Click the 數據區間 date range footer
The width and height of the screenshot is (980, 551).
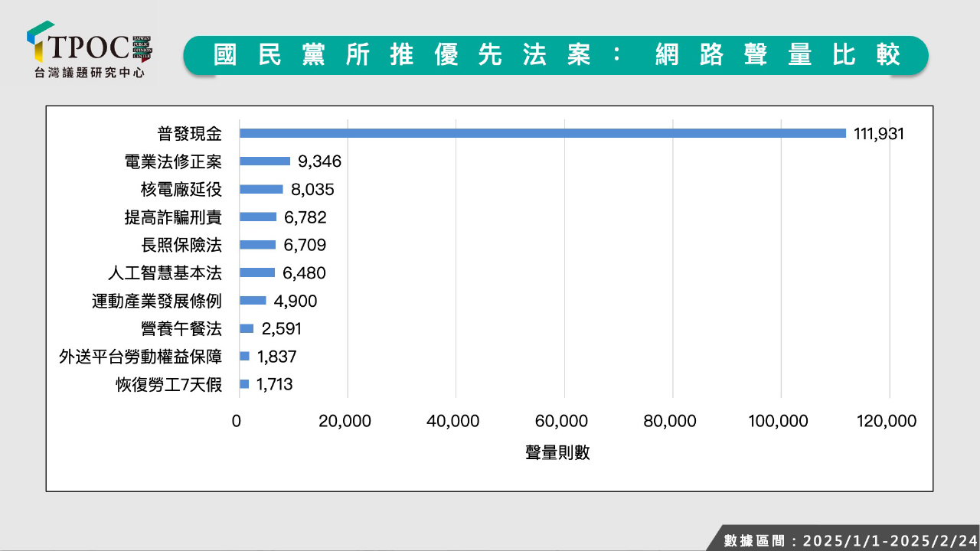tap(850, 540)
